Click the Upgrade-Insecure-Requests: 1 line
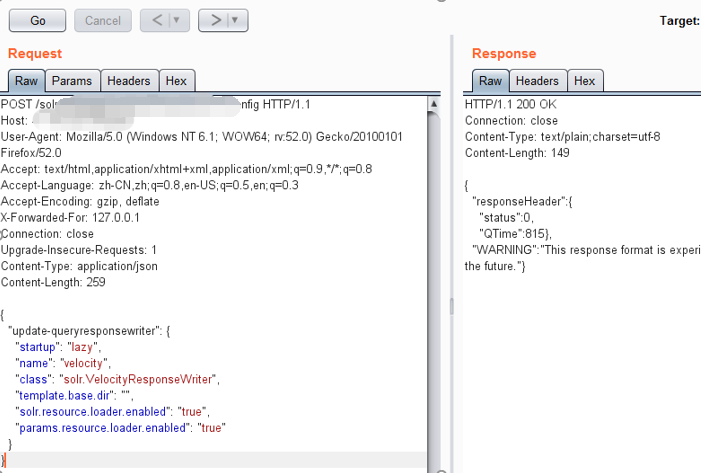Screen dimensions: 701x473 tap(79, 250)
